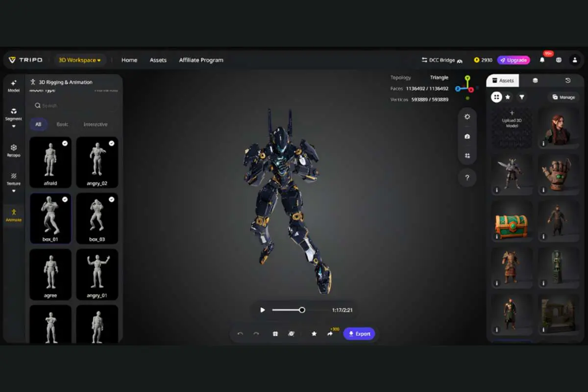Image resolution: width=588 pixels, height=392 pixels.
Task: Open the language globe menu
Action: point(559,60)
